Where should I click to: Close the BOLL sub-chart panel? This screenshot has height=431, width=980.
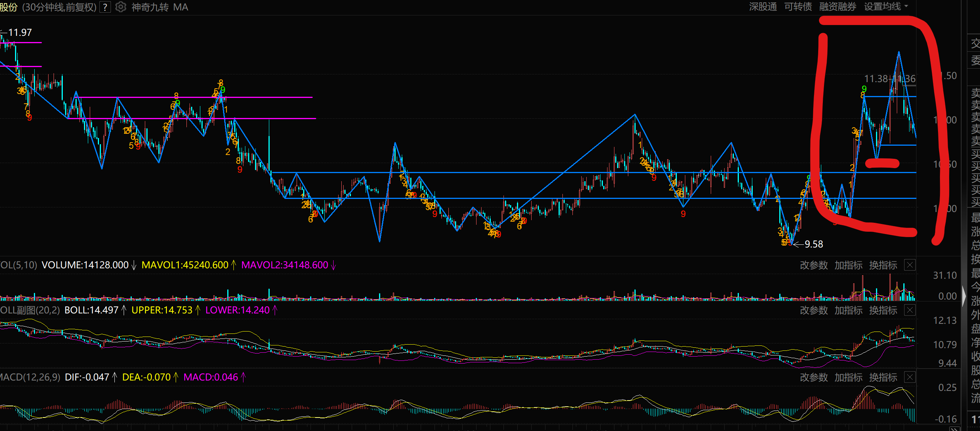(910, 310)
